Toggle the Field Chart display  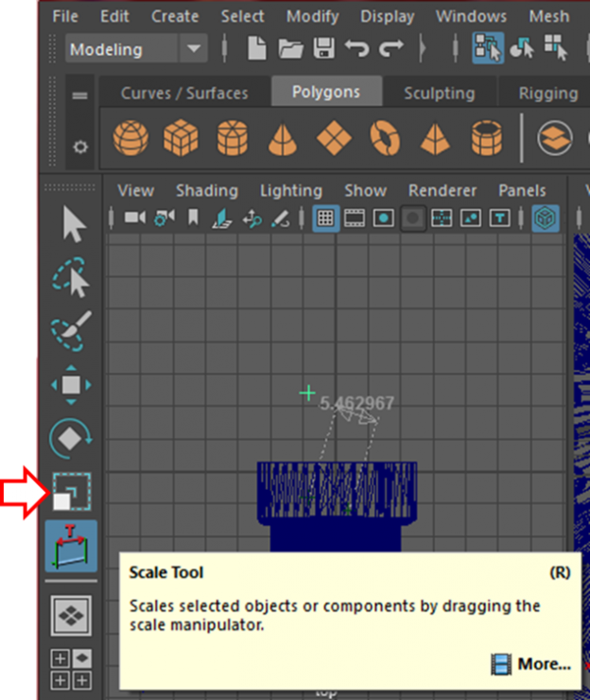tap(442, 218)
